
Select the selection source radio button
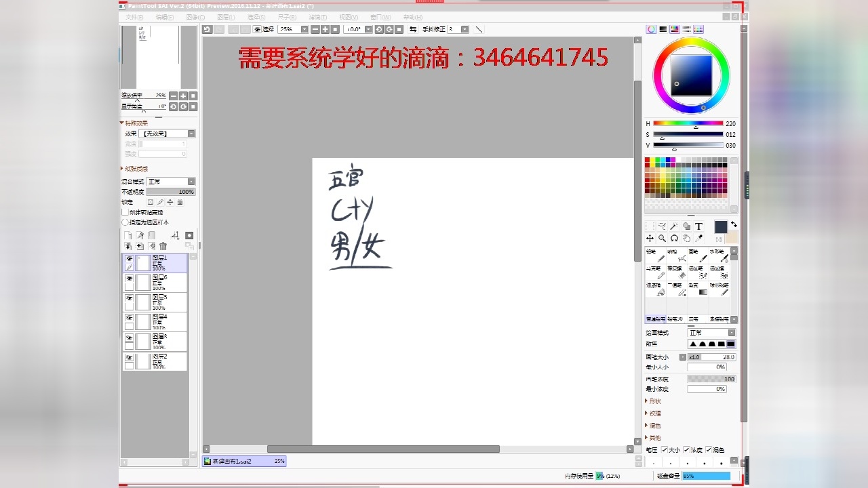tap(125, 222)
